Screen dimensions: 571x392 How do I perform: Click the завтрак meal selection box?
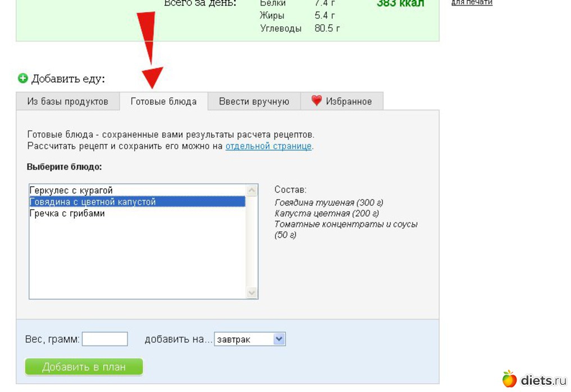244,339
